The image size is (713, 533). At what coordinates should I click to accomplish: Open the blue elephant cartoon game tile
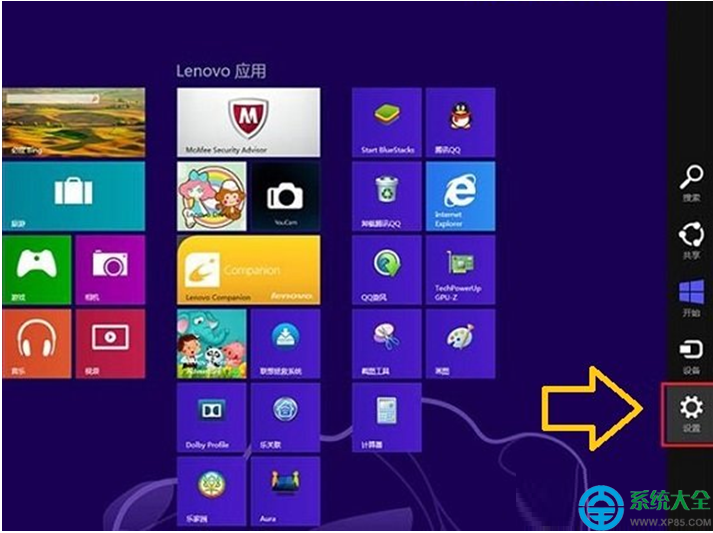point(211,344)
